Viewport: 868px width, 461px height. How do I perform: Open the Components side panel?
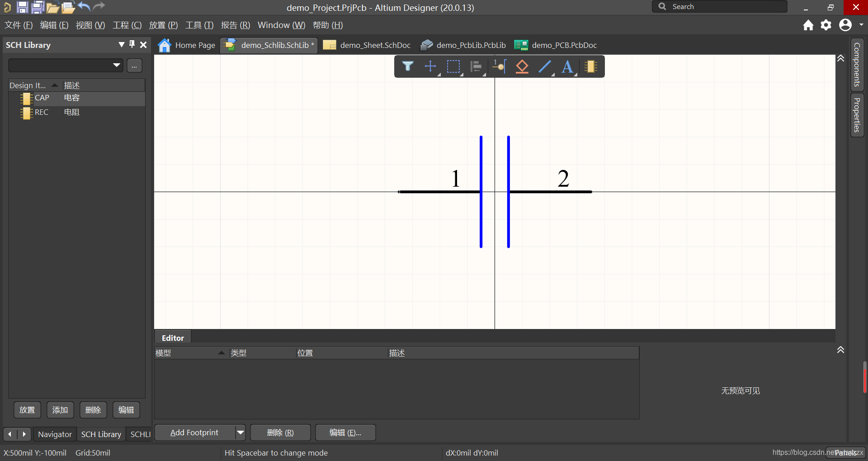pos(857,65)
